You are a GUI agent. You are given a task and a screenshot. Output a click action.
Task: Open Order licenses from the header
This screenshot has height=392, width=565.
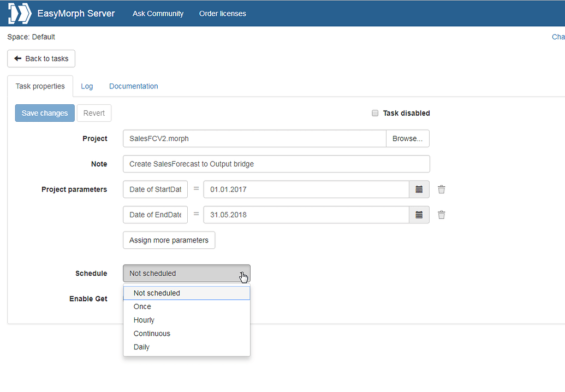click(222, 13)
